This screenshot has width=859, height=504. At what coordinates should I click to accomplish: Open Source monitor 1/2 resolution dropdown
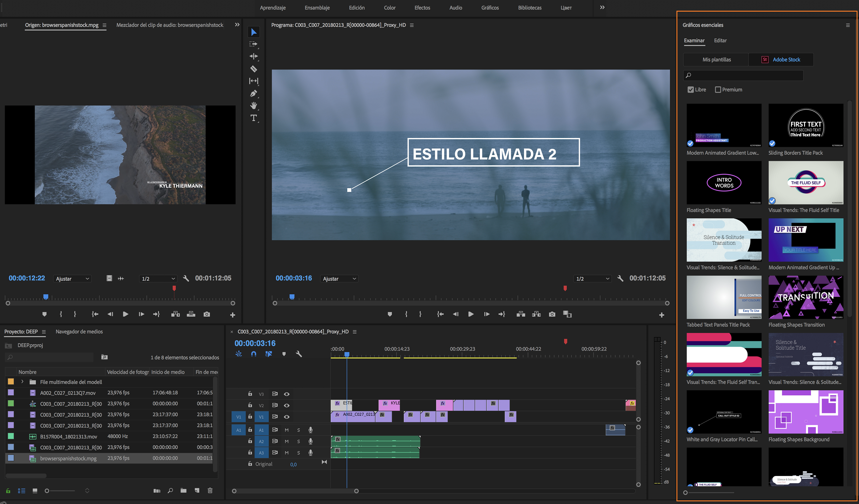[x=158, y=279]
